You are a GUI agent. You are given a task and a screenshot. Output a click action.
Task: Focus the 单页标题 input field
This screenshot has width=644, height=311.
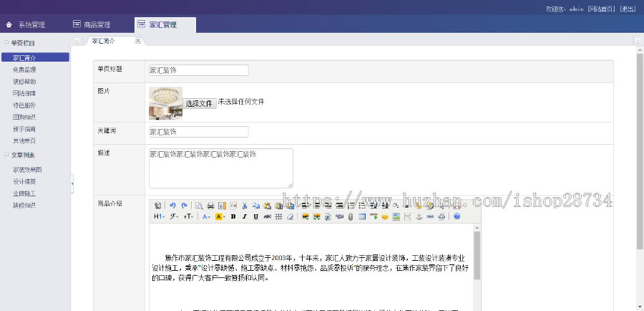click(199, 70)
